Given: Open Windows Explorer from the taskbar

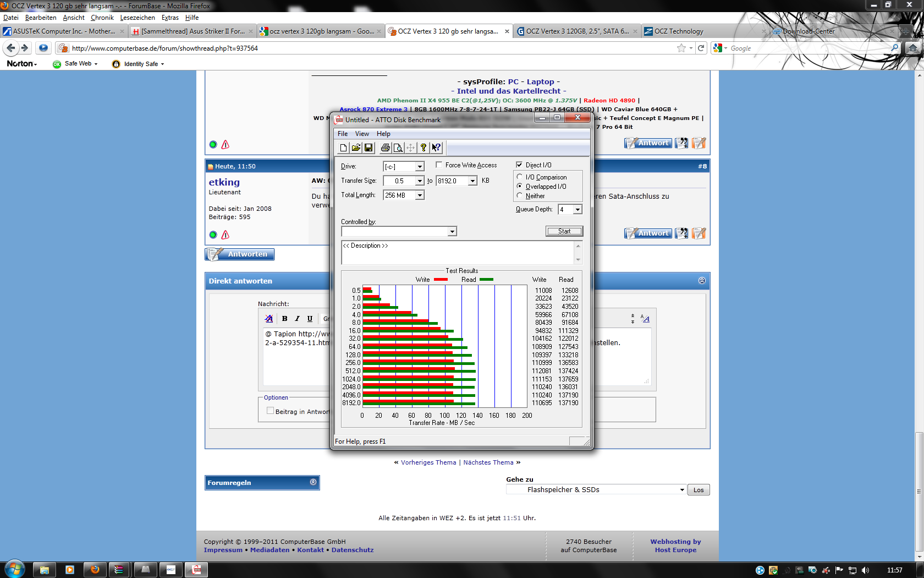Looking at the screenshot, I should [x=45, y=570].
